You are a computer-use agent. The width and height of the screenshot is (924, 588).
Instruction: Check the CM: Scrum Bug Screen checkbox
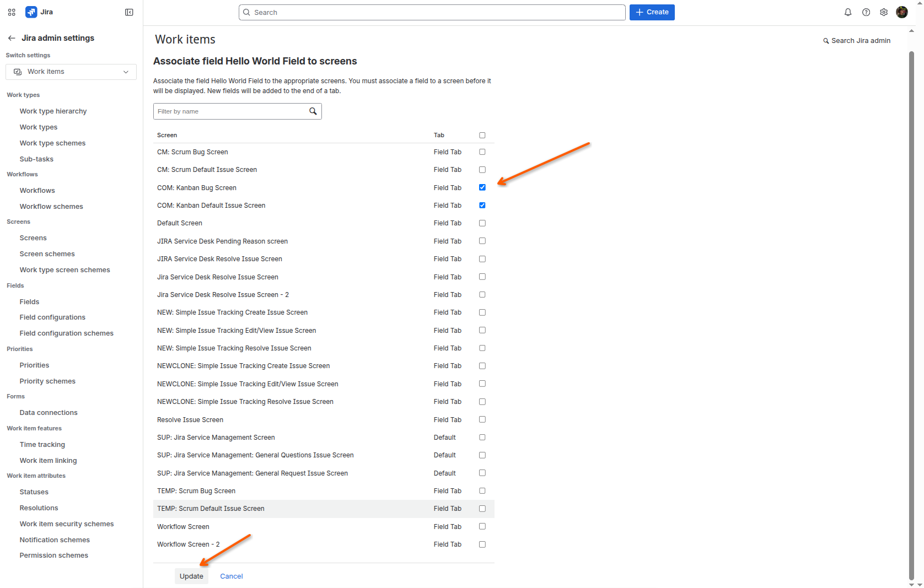click(x=482, y=152)
